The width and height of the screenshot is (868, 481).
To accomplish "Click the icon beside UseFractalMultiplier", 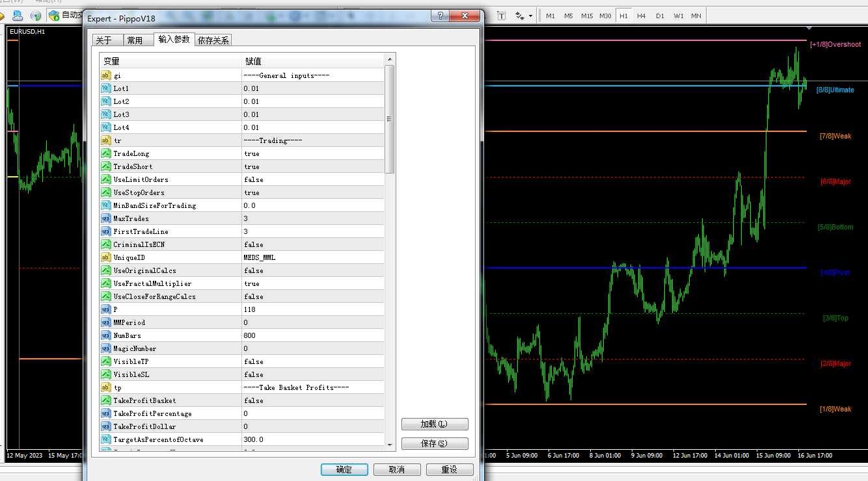I will click(x=105, y=283).
